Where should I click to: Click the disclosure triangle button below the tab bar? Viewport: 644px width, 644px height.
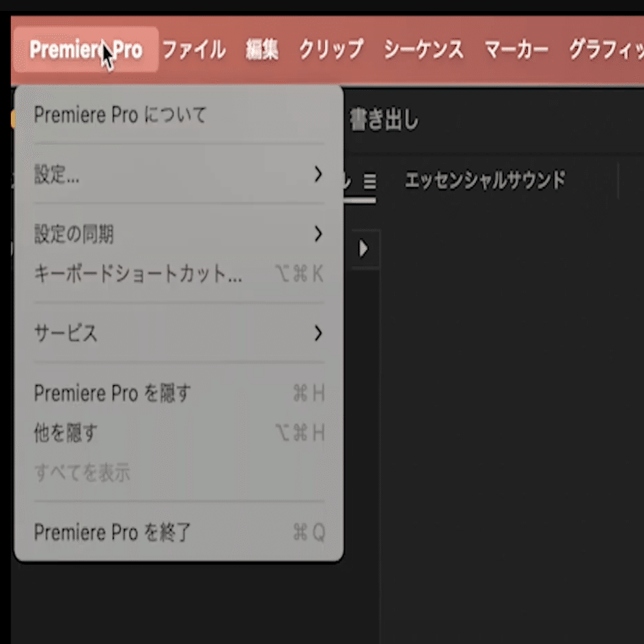363,249
